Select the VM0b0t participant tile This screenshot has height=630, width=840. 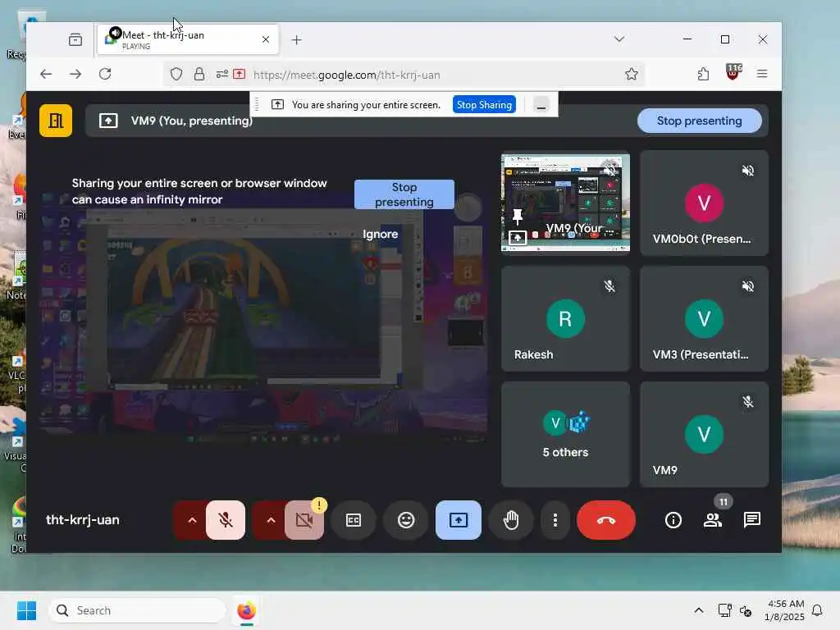[x=704, y=203]
